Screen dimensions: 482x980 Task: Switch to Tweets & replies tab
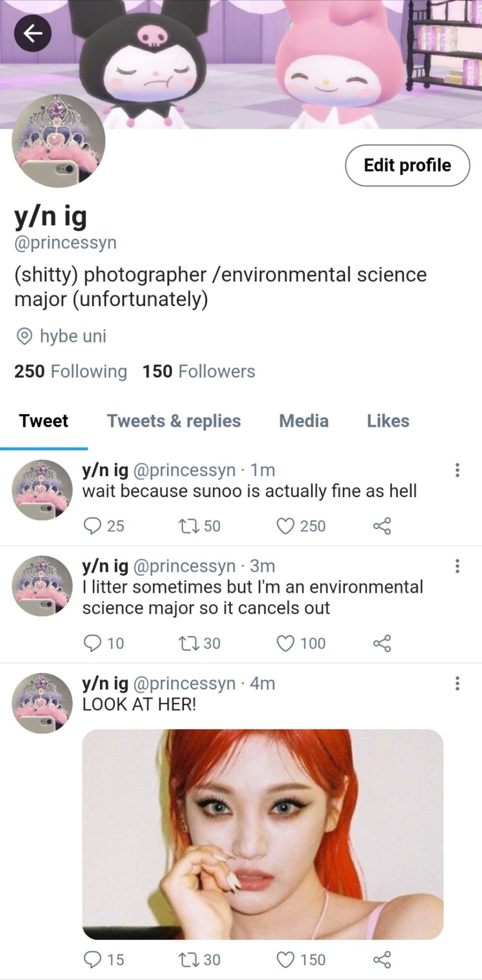pyautogui.click(x=174, y=421)
